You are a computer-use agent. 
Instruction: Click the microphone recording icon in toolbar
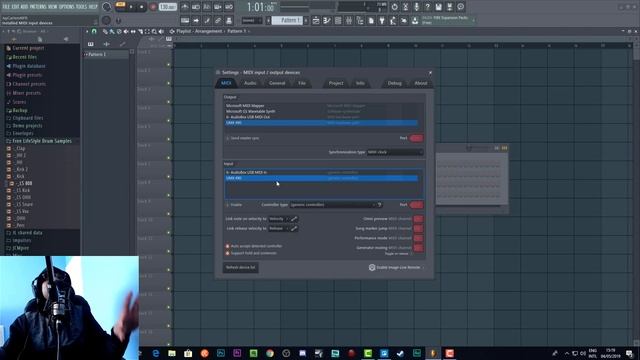pos(416,7)
